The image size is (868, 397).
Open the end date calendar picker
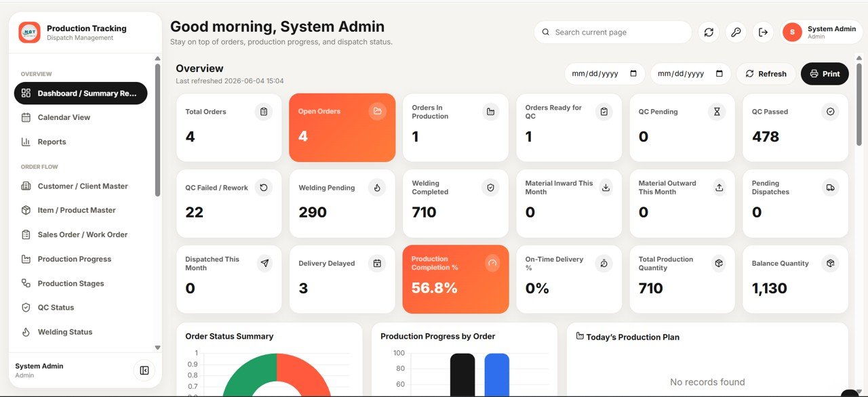pyautogui.click(x=719, y=74)
